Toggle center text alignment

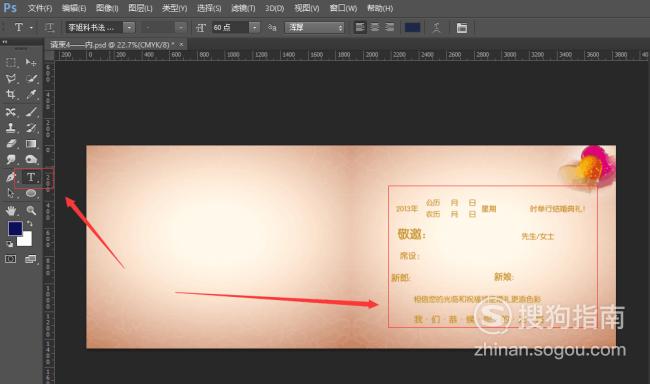click(375, 27)
